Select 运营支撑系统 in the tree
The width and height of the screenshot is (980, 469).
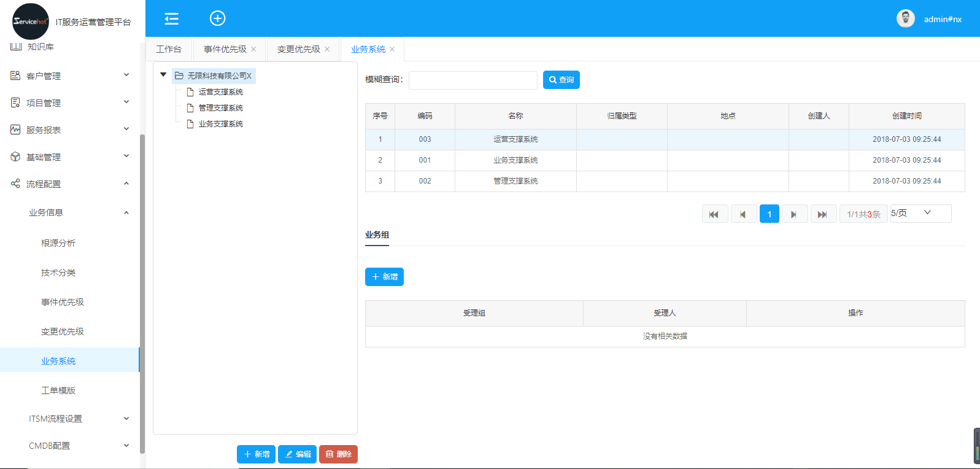click(220, 92)
